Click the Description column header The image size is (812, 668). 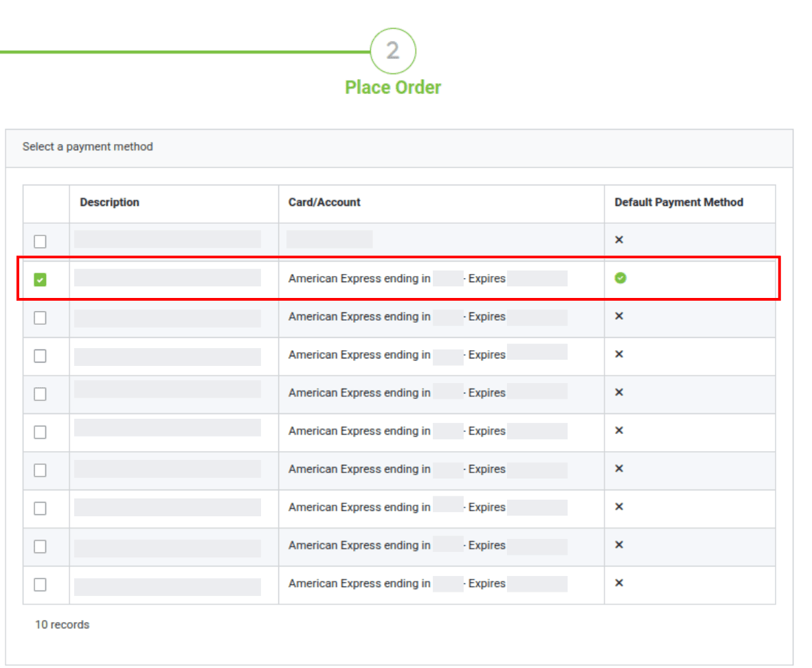coord(109,203)
